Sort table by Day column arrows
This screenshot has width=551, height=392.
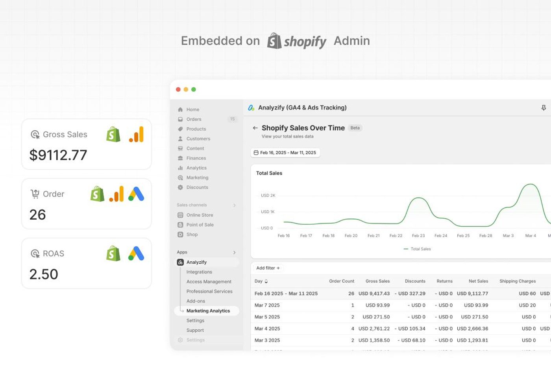[x=266, y=281]
